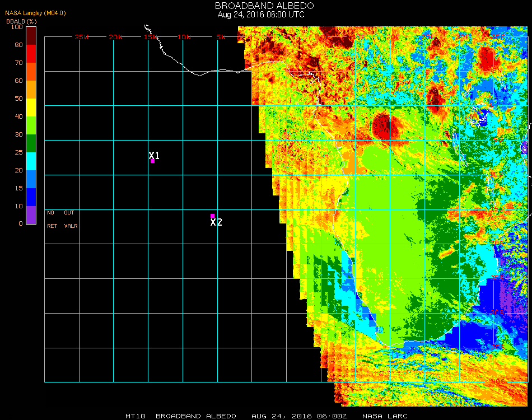The height and width of the screenshot is (420, 532).
Task: Click the 15W longitude label
Action: tap(150, 37)
